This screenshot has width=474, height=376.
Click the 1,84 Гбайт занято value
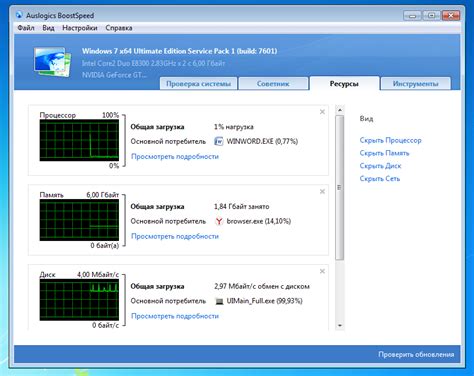(241, 207)
